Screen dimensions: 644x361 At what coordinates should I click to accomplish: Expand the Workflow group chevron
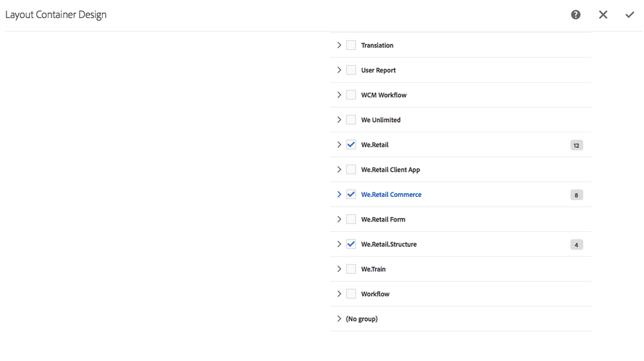point(339,294)
